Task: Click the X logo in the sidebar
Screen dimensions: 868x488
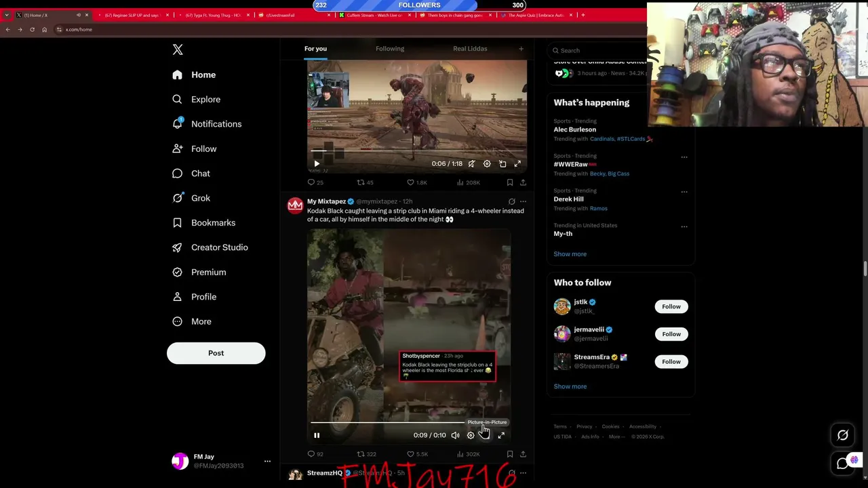Action: [178, 49]
